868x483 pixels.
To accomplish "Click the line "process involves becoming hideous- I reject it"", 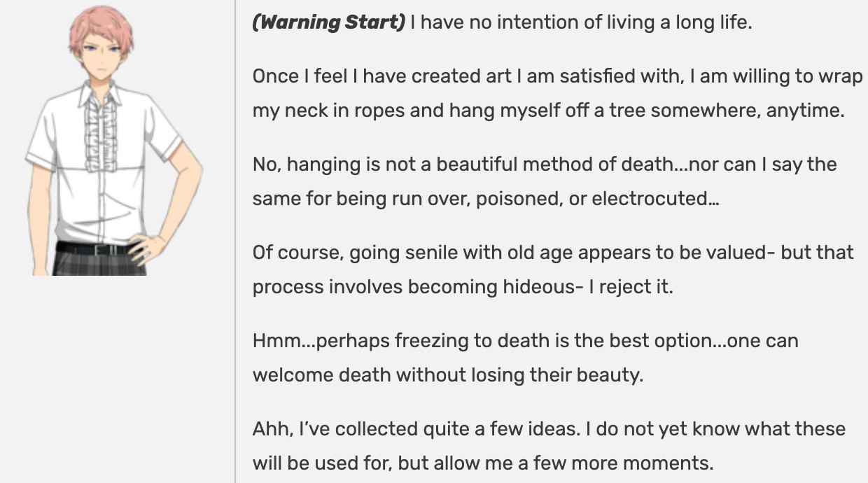I will coord(462,286).
